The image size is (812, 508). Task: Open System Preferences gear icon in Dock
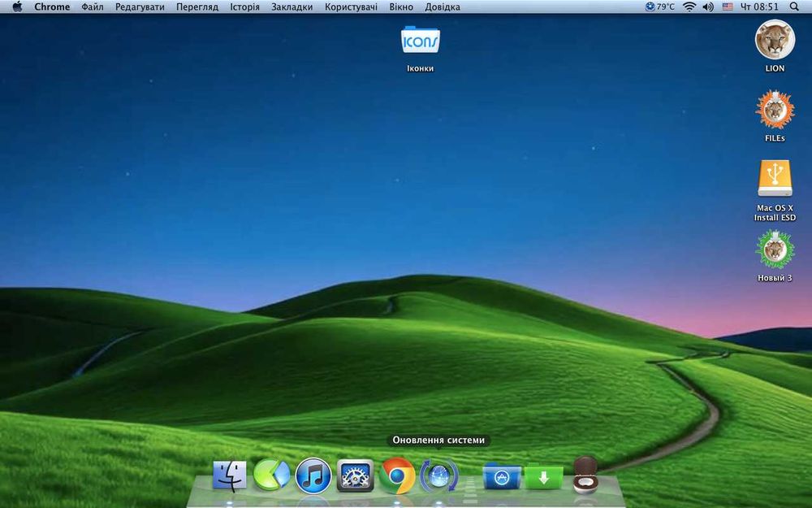click(356, 475)
